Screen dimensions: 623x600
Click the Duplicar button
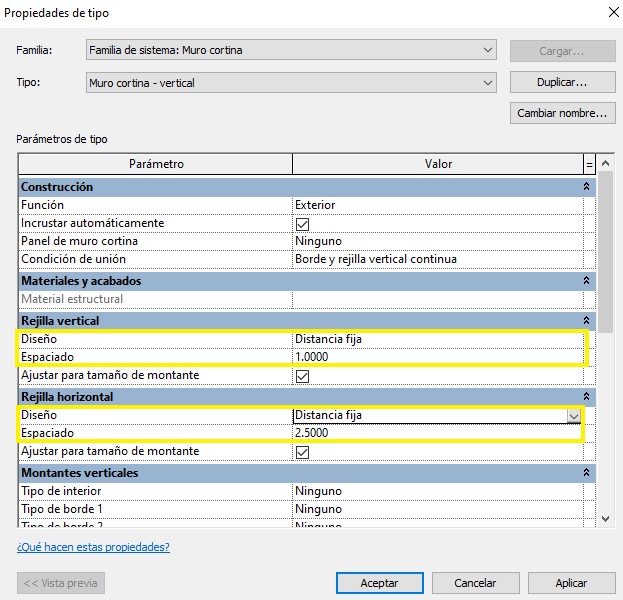pyautogui.click(x=561, y=82)
